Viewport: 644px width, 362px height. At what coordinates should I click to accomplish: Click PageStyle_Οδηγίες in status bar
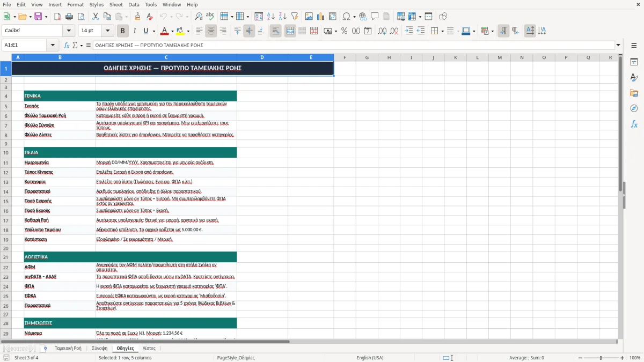click(x=236, y=358)
